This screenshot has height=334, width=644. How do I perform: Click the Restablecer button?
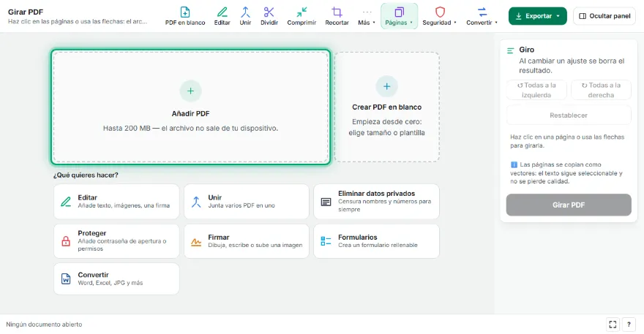click(569, 115)
